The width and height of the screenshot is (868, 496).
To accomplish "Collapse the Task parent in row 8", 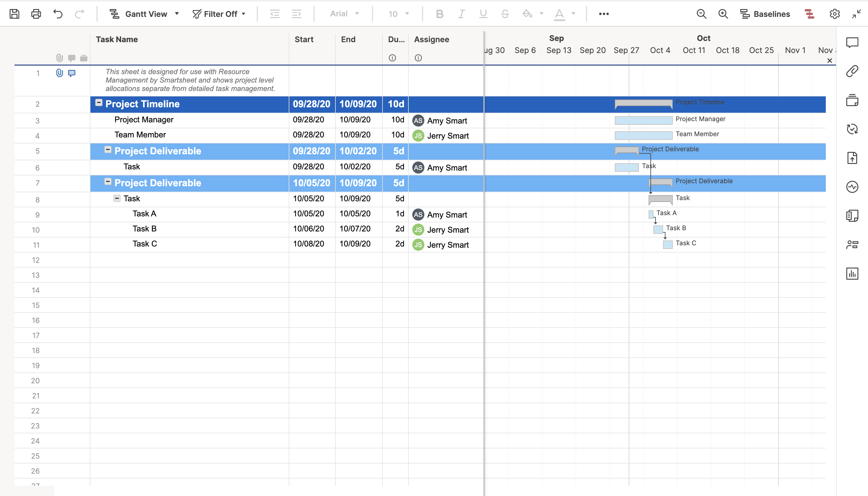I will (117, 198).
